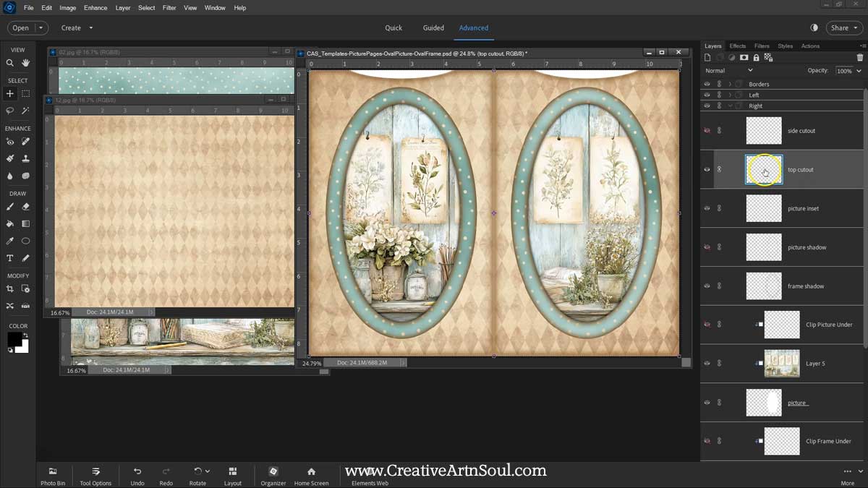This screenshot has width=868, height=488.
Task: Open the Rotate dropdown arrow
Action: 208,471
